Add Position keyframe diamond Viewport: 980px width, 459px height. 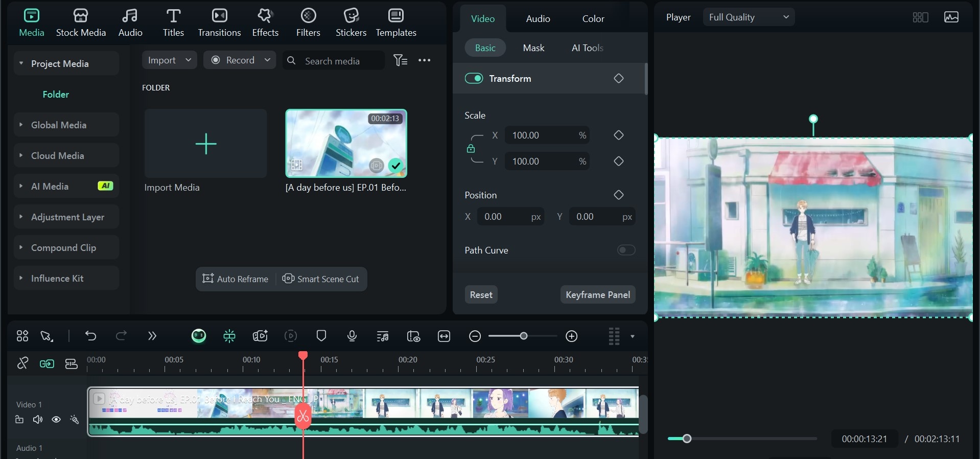tap(619, 195)
